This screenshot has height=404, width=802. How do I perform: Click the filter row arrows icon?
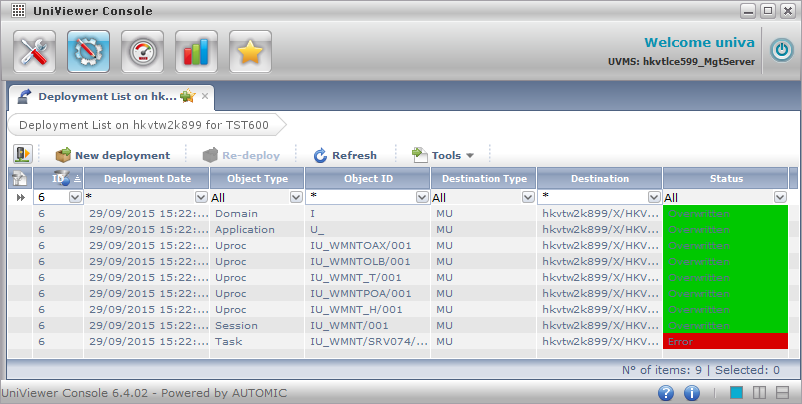click(20, 197)
